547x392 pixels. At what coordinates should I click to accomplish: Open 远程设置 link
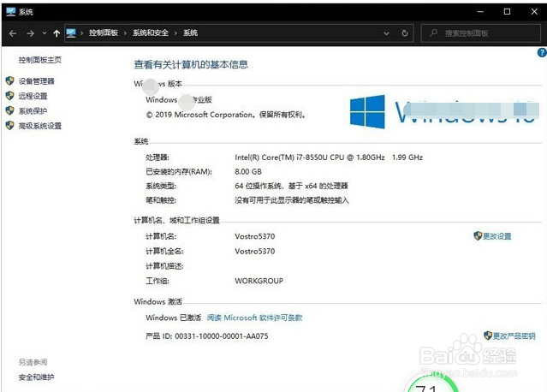33,96
